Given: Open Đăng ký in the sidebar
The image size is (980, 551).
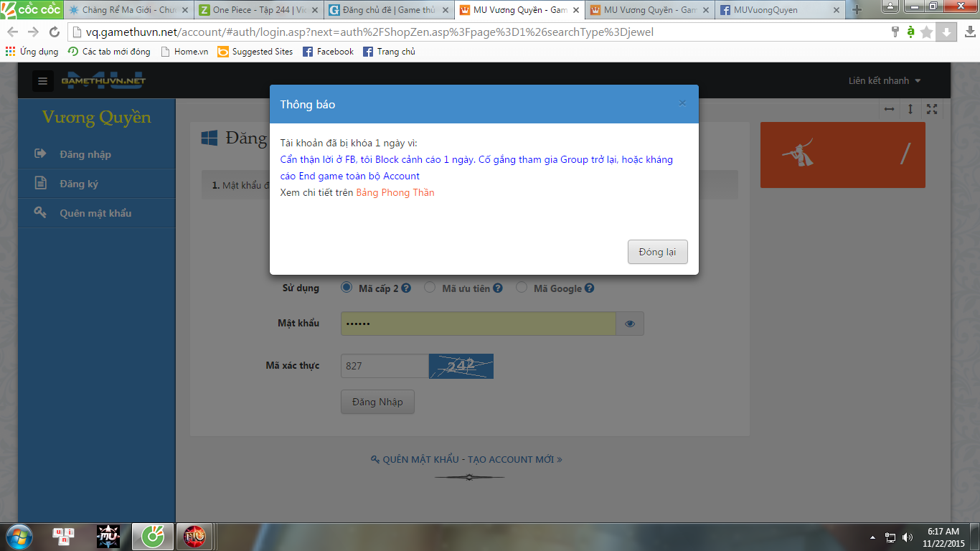Looking at the screenshot, I should (79, 184).
